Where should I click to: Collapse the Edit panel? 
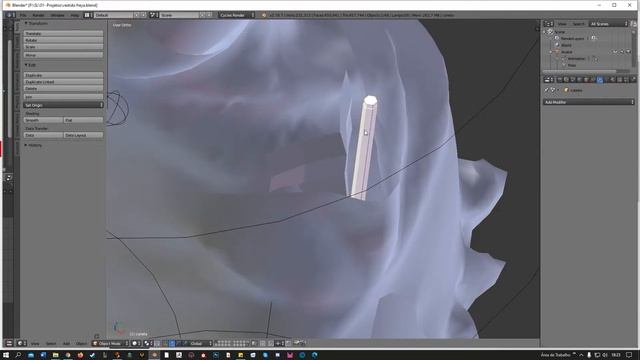pos(31,65)
